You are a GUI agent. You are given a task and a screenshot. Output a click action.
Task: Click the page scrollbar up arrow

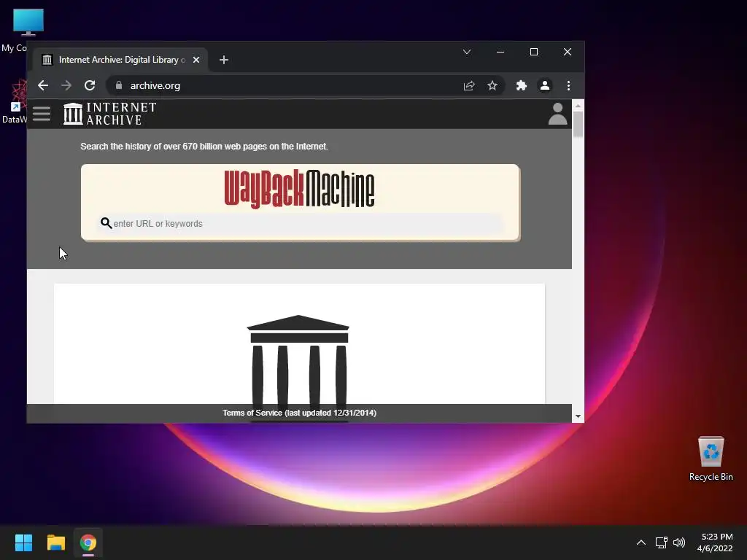[x=578, y=106]
